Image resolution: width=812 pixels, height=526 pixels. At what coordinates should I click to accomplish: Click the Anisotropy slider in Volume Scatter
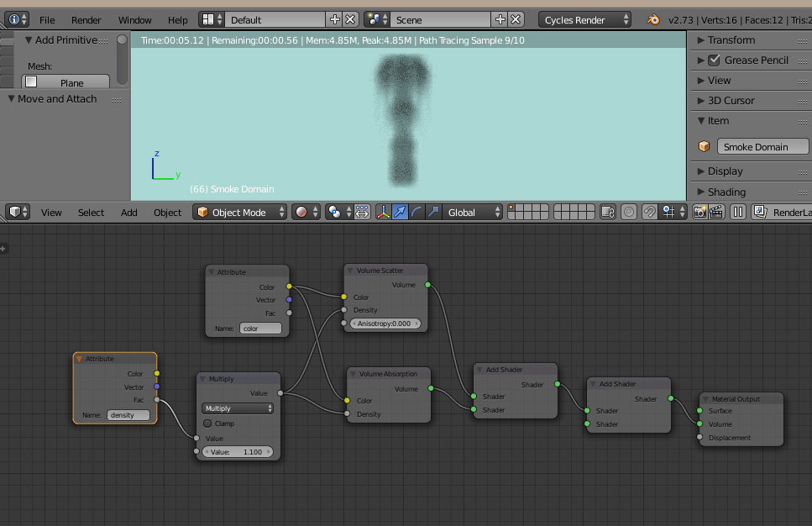(x=385, y=323)
